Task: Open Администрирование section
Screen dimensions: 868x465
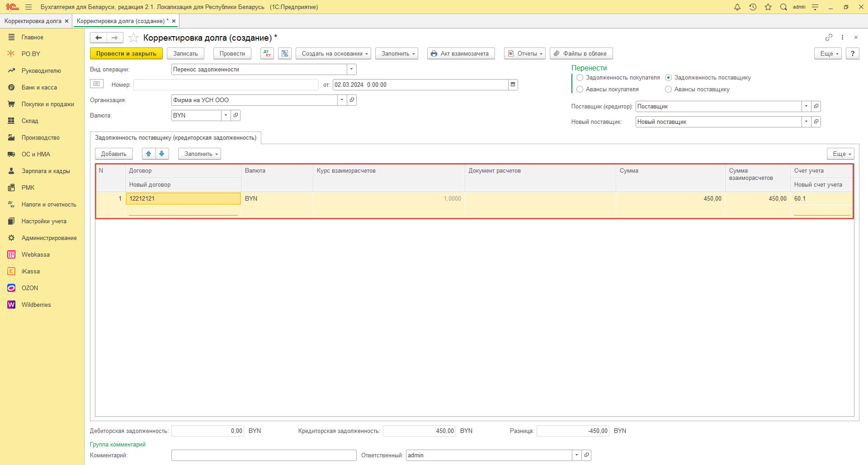Action: coord(49,238)
